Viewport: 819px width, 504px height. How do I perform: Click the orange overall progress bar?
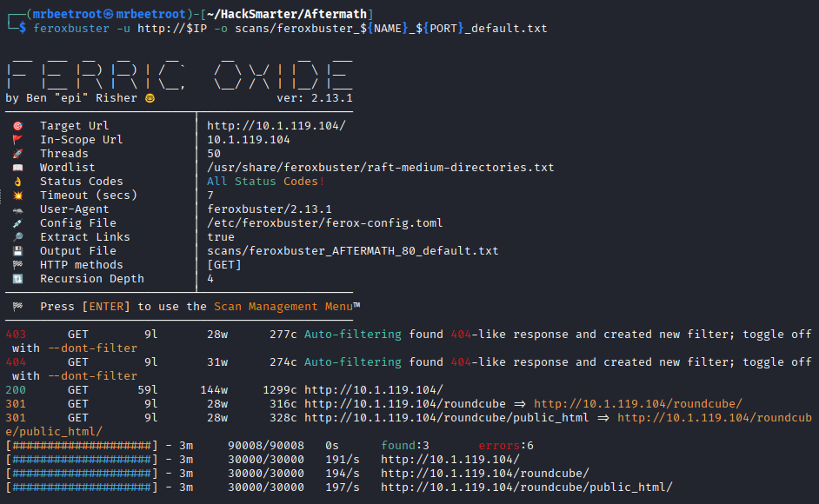point(82,446)
